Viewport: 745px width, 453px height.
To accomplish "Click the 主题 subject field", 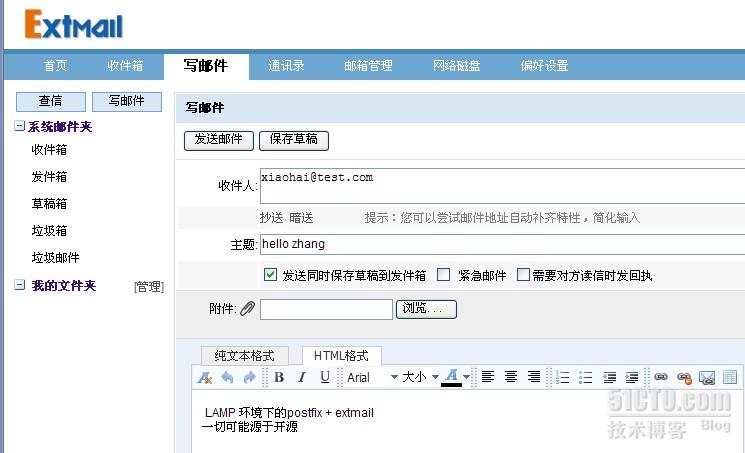I will pos(502,244).
